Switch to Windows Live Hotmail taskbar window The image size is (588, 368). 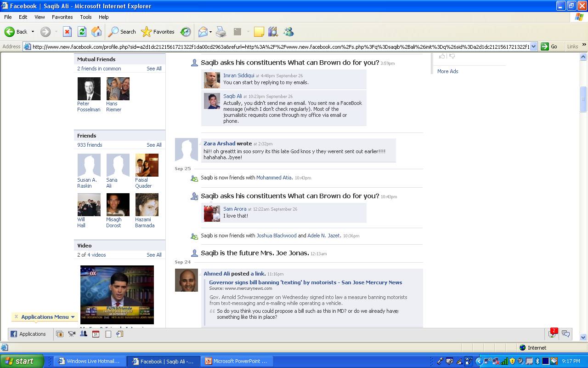90,361
